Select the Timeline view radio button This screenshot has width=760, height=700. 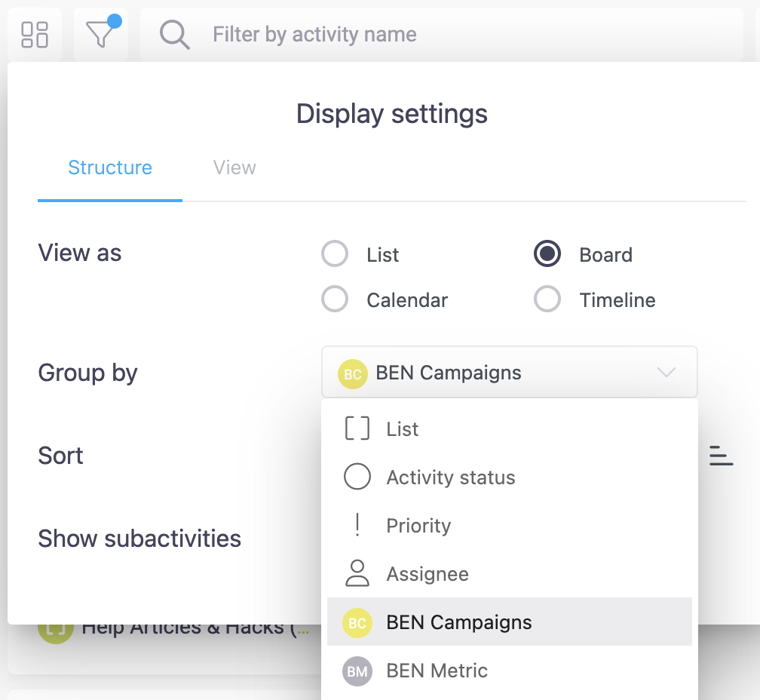(547, 300)
